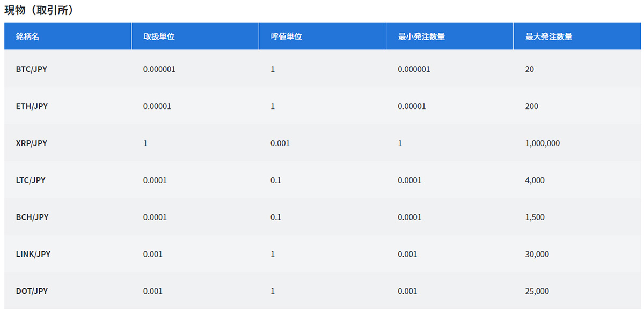The image size is (644, 312).
Task: Click DOT/JPY 最小発注数量 value 0.001
Action: click(407, 291)
